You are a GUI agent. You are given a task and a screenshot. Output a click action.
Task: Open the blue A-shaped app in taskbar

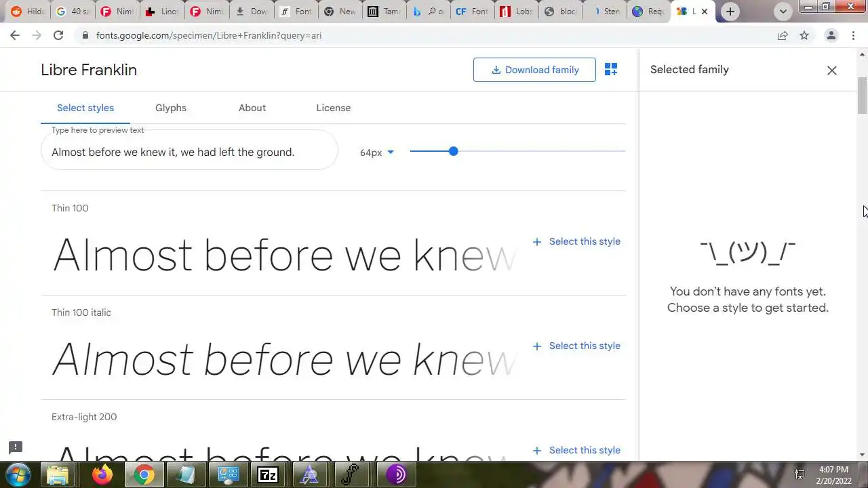[x=310, y=474]
